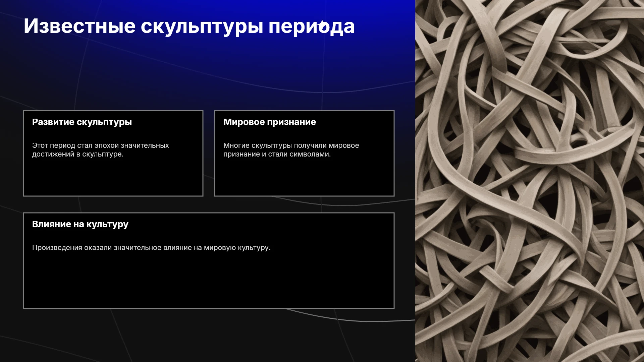Image resolution: width=644 pixels, height=362 pixels.
Task: Select the empty area of 'Мировое признание' card
Action: 304,178
